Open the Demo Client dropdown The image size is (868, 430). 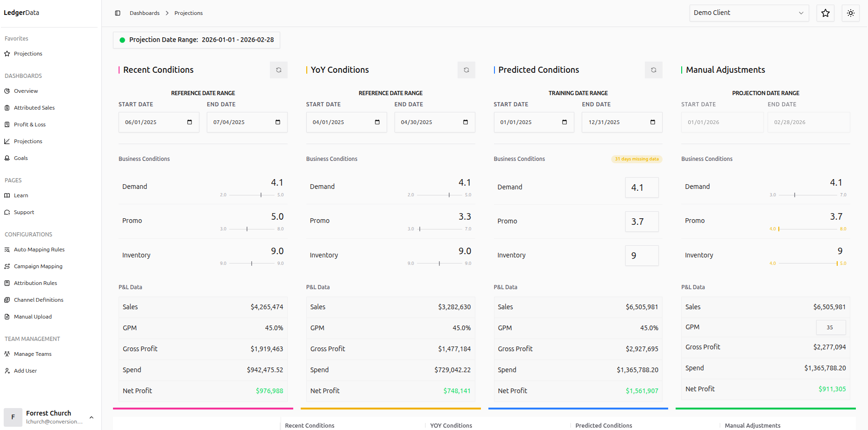tap(749, 13)
